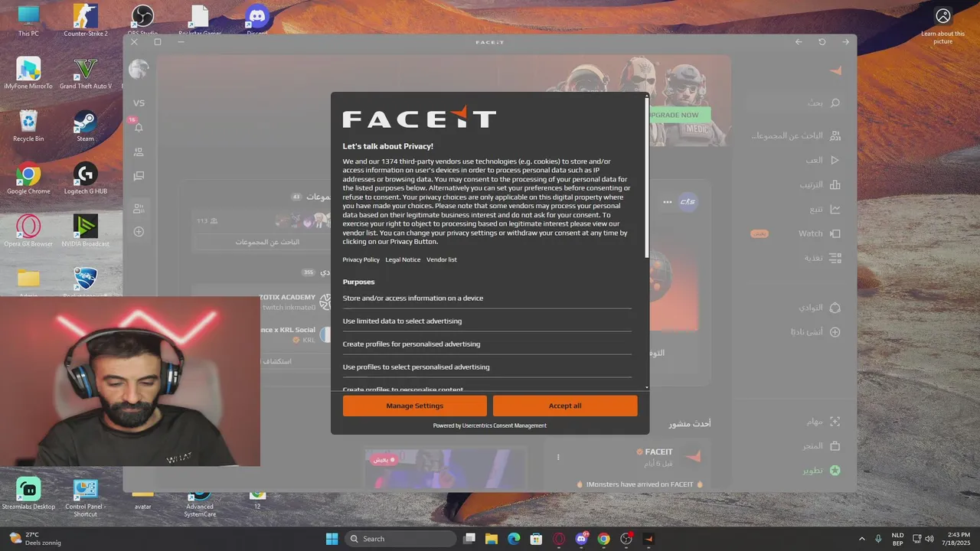Expand 'Use profiles to select personalised advertising'
980x551 pixels.
(x=487, y=367)
